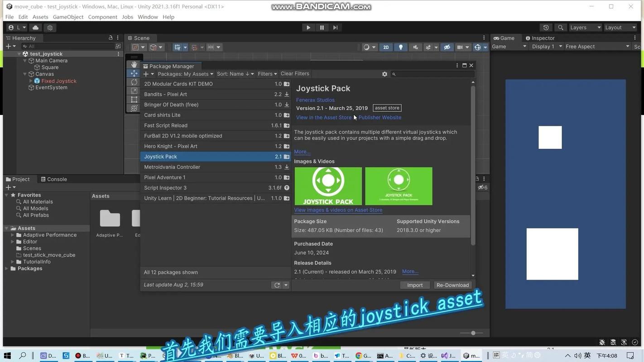Click Clear Filters in Package Manager
The height and width of the screenshot is (362, 644).
pos(295,74)
